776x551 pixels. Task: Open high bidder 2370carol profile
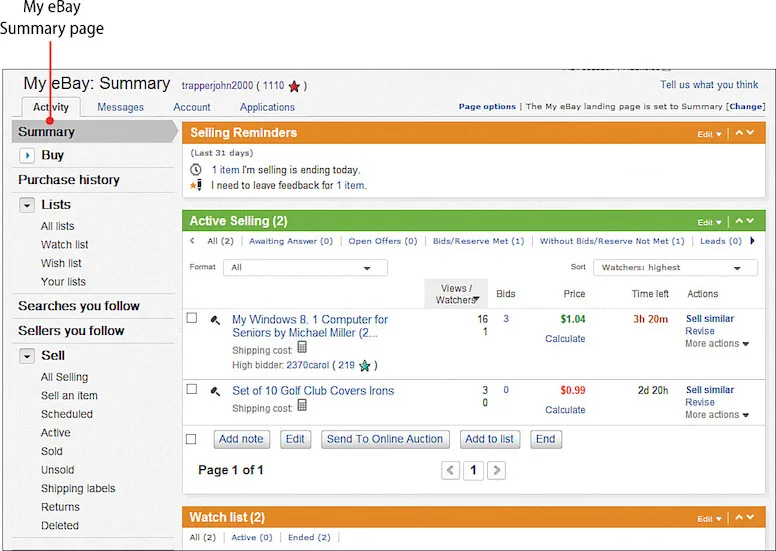[x=307, y=365]
